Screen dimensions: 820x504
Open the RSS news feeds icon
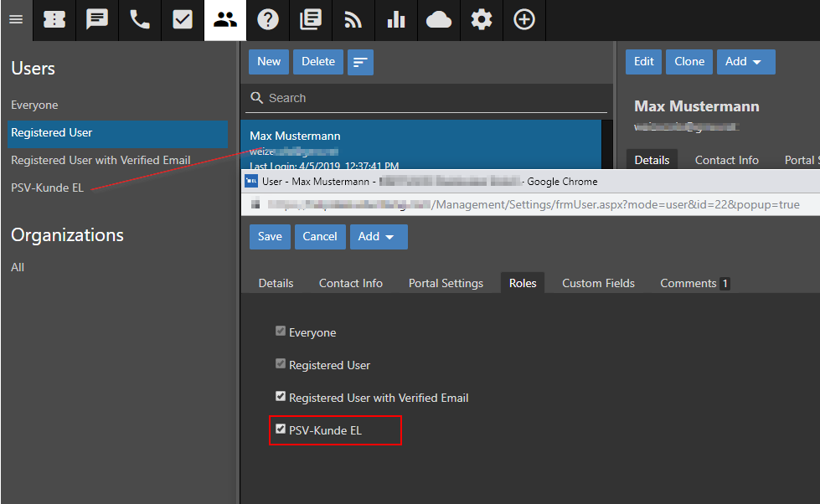tap(353, 19)
